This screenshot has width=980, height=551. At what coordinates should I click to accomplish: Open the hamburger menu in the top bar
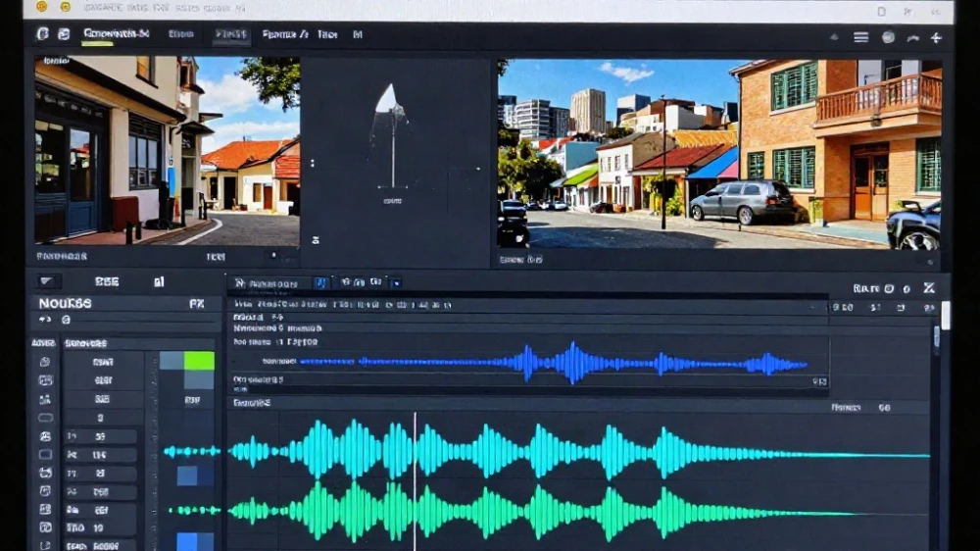[x=861, y=37]
